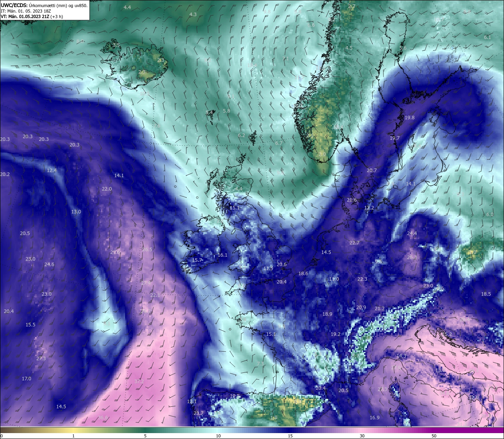This screenshot has width=504, height=439.
Task: Click the 20.6 value label
Action: pos(282,264)
